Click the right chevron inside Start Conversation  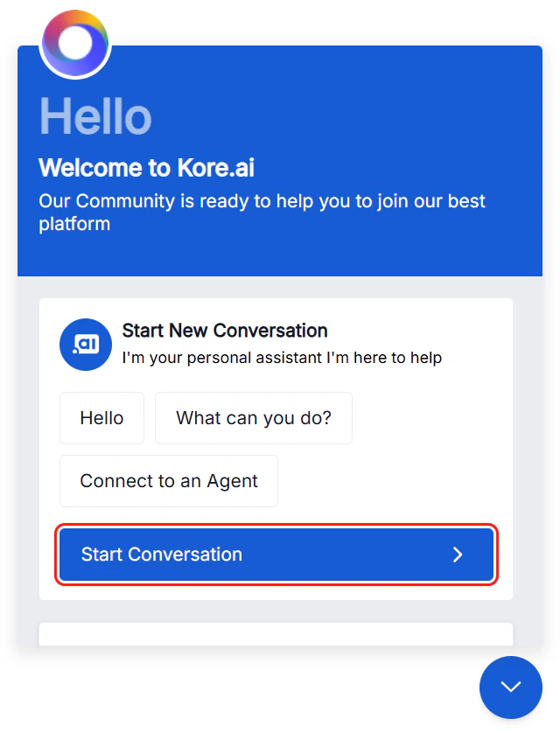coord(457,555)
